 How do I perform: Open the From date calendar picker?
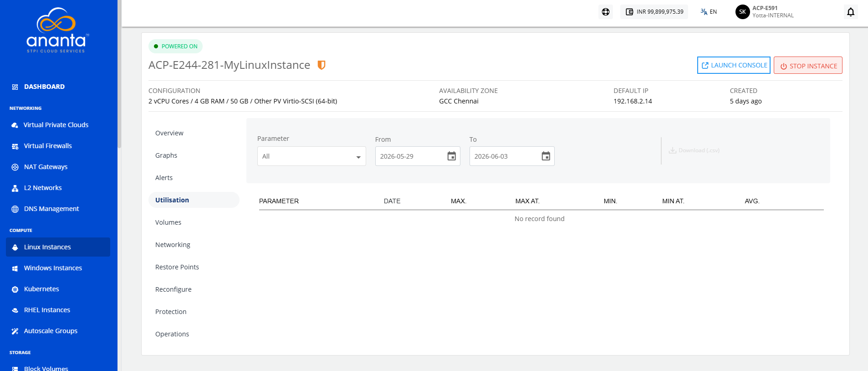click(x=451, y=156)
